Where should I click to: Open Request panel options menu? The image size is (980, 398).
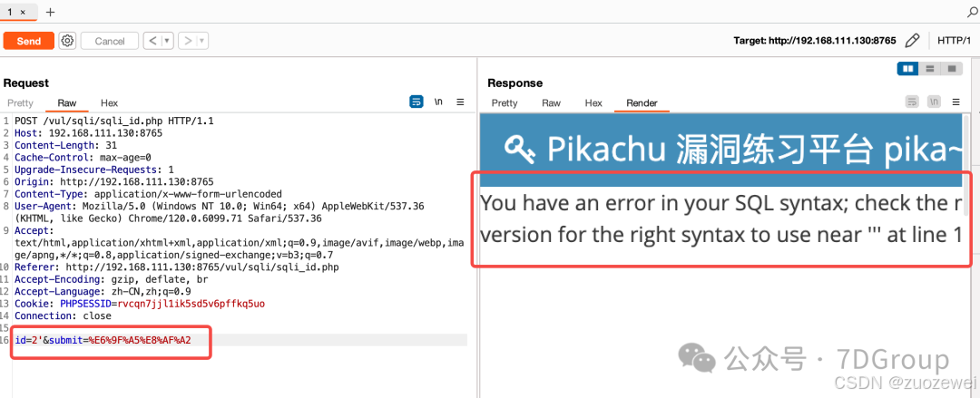tap(460, 102)
